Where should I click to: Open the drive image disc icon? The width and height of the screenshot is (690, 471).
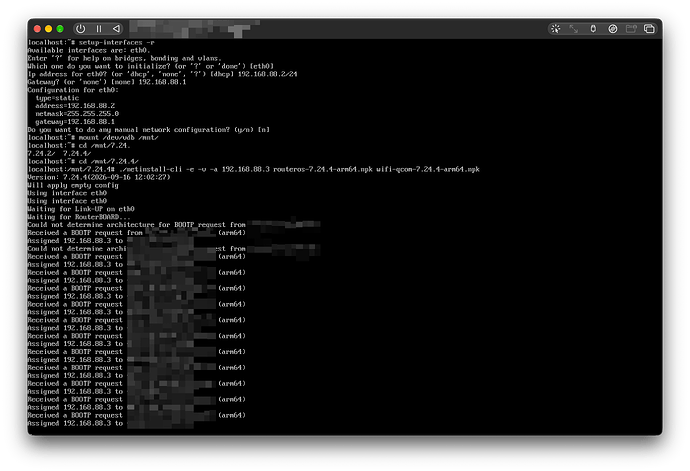(x=613, y=29)
